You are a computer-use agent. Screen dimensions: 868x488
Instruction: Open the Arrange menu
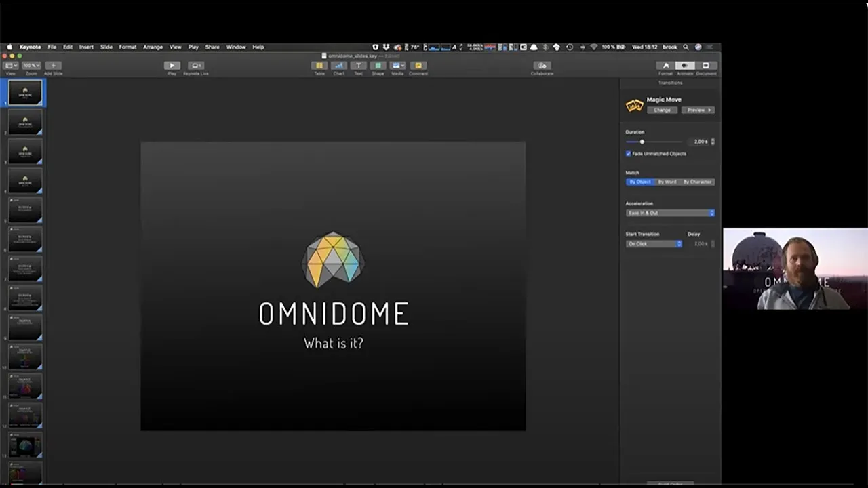point(153,47)
